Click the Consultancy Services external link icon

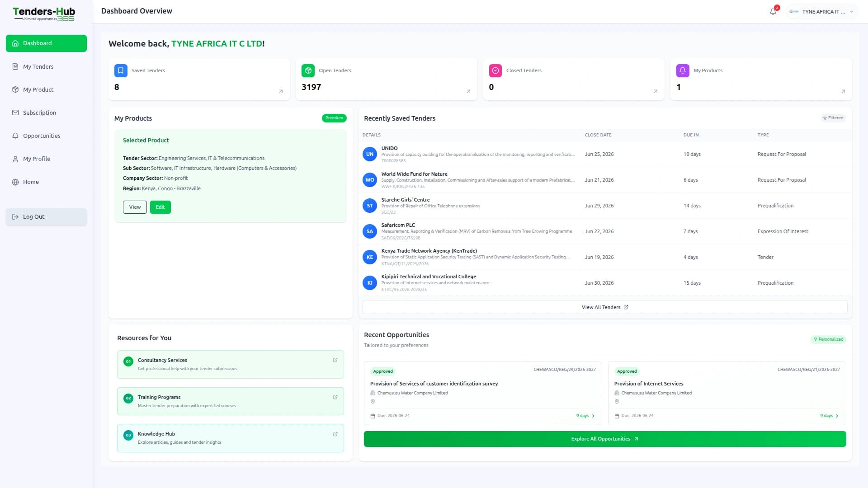click(x=335, y=360)
